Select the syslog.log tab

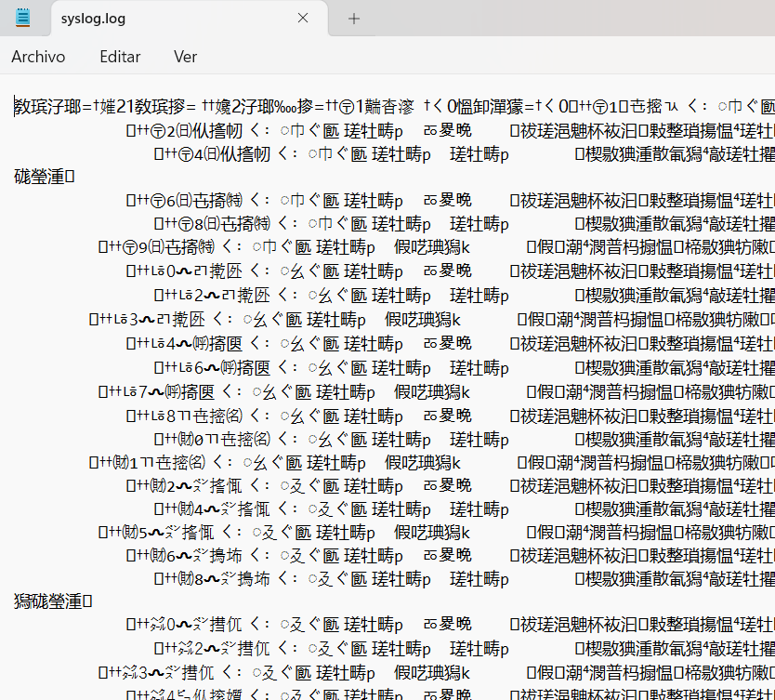[190, 19]
